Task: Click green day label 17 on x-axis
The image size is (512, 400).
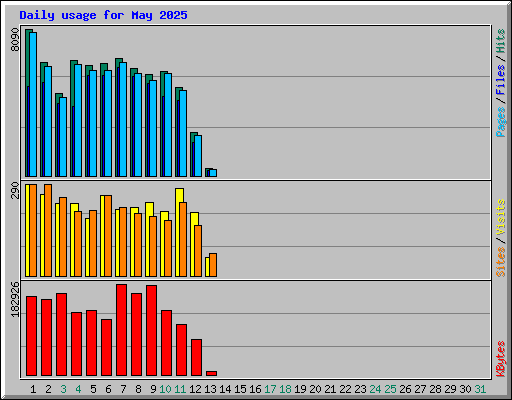Action: tap(270, 389)
